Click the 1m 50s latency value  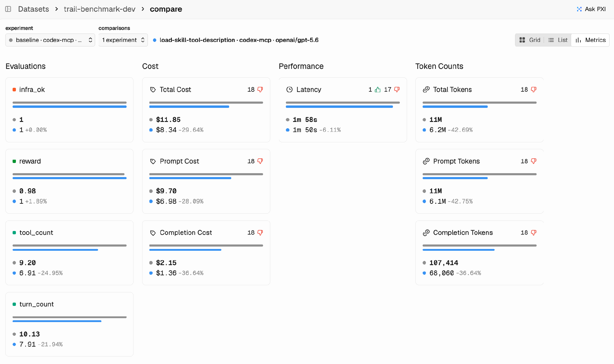pyautogui.click(x=305, y=130)
